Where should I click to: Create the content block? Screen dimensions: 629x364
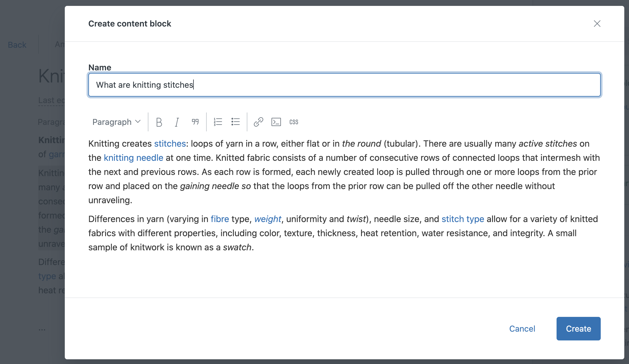tap(578, 329)
